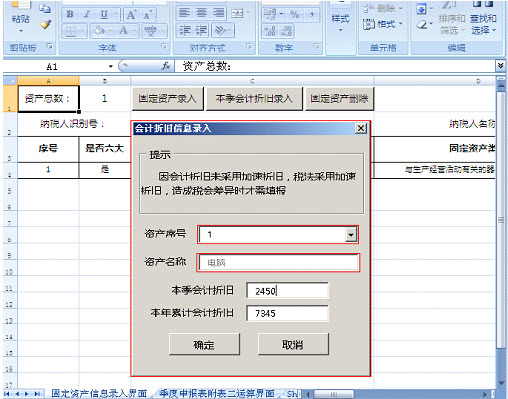This screenshot has width=508, height=399.
Task: Increase decimal places
Action: coord(270,31)
